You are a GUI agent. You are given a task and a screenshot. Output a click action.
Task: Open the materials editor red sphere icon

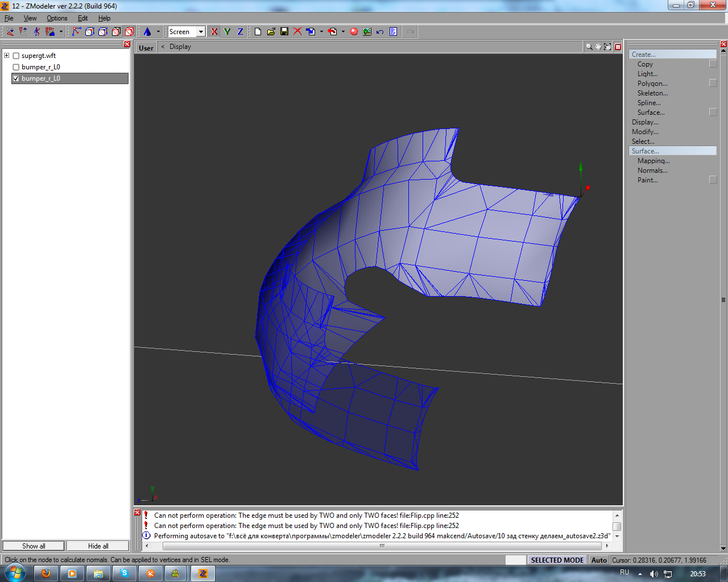click(354, 32)
